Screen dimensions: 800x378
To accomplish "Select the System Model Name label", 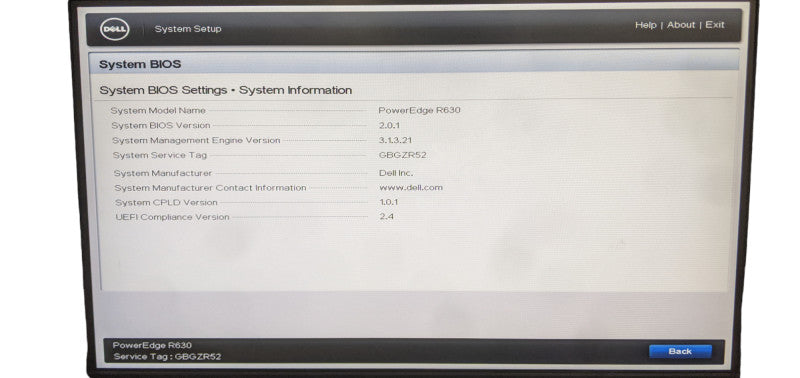I will 158,110.
